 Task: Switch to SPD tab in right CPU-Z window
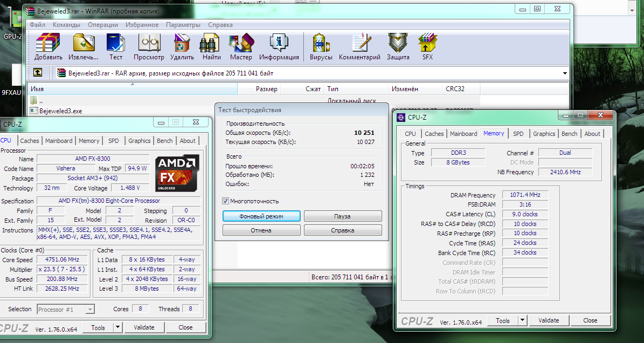point(518,134)
